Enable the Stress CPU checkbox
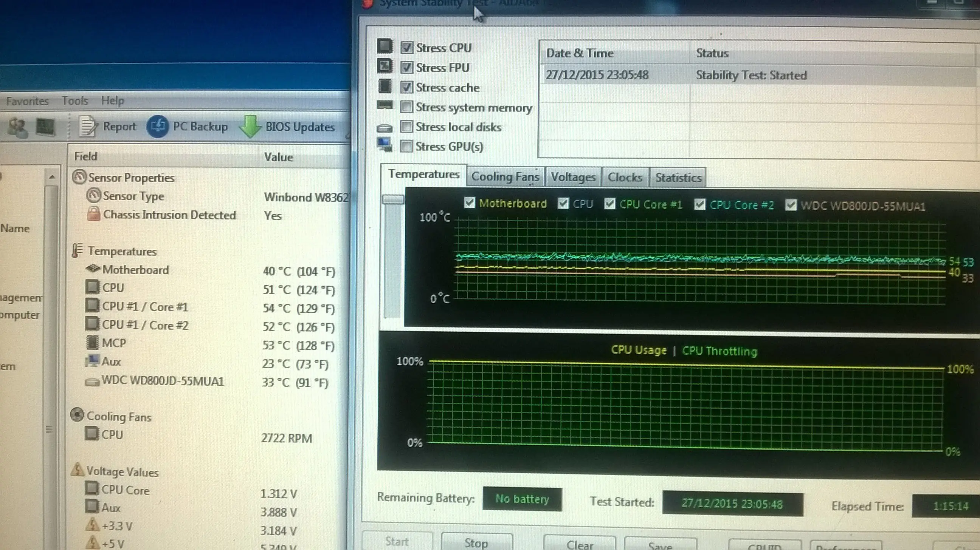This screenshot has height=550, width=980. (407, 48)
